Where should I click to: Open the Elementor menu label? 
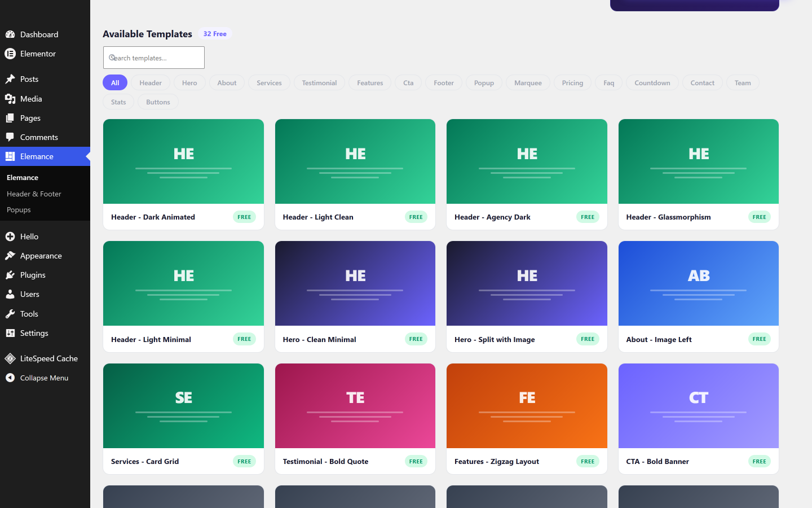(38, 54)
